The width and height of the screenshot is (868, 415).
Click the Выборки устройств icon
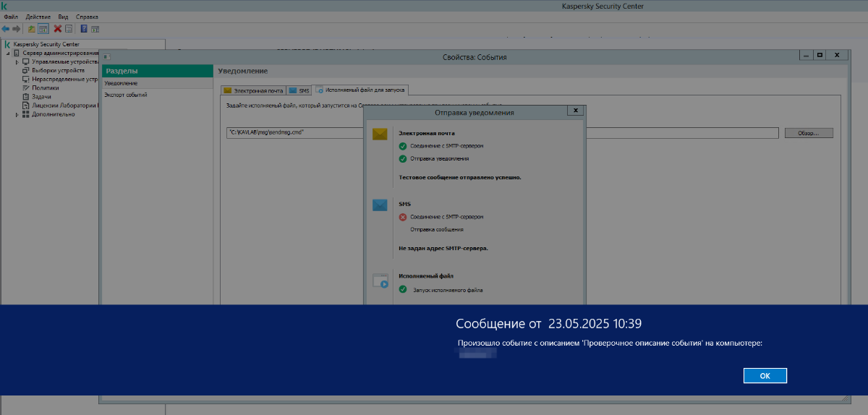point(26,70)
